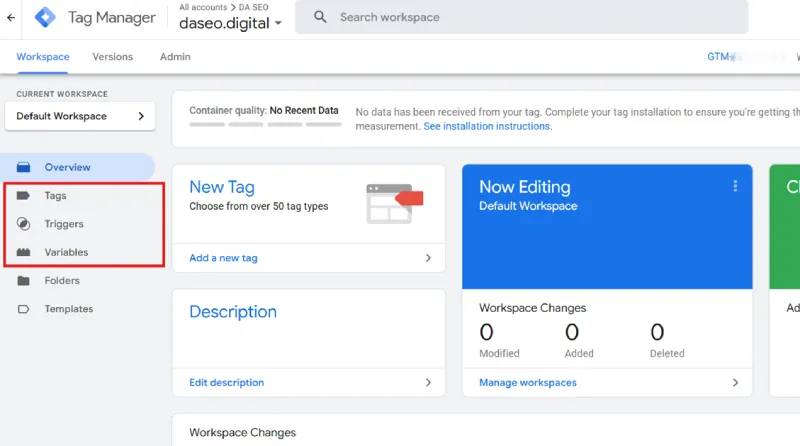
Task: Click the CURRENT WORKSPACE label
Action: pyautogui.click(x=62, y=94)
